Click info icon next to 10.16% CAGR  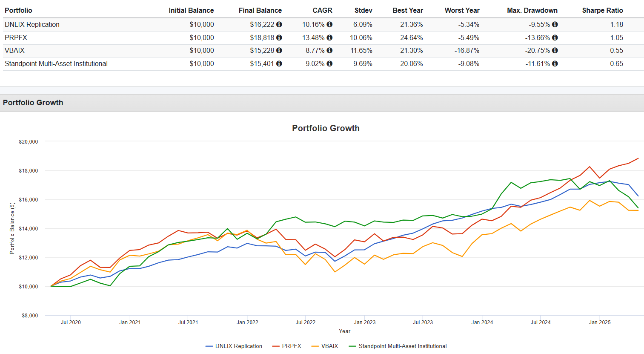(x=329, y=25)
